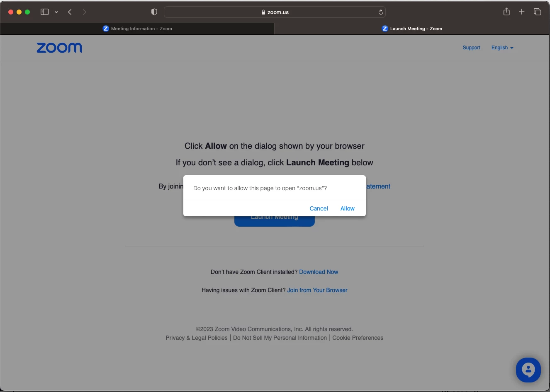Go back with the back arrow
The image size is (550, 392).
pyautogui.click(x=70, y=12)
